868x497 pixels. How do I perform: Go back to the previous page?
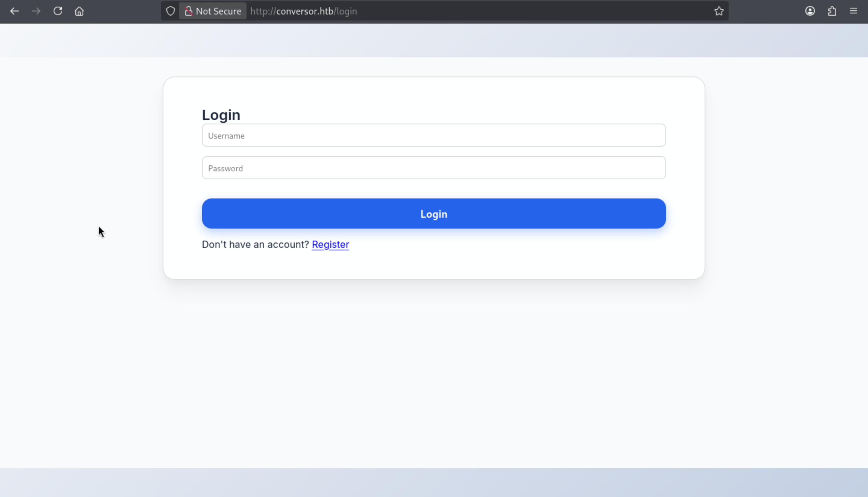14,11
